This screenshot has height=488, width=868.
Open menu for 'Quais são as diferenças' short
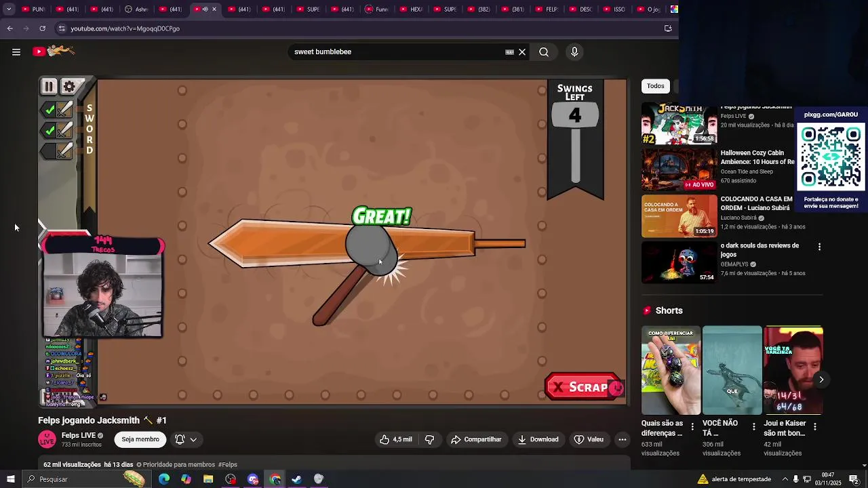[692, 426]
